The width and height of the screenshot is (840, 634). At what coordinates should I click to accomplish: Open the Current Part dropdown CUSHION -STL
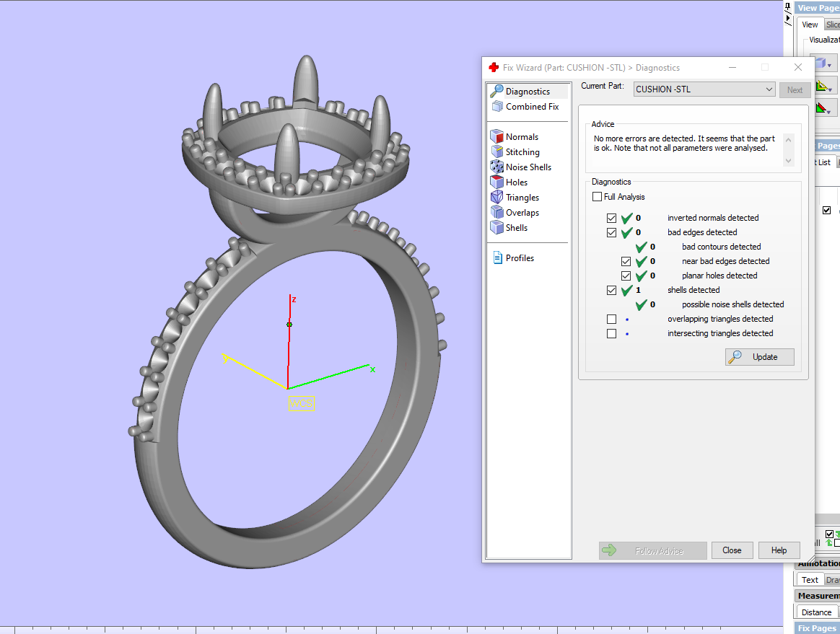pyautogui.click(x=704, y=89)
